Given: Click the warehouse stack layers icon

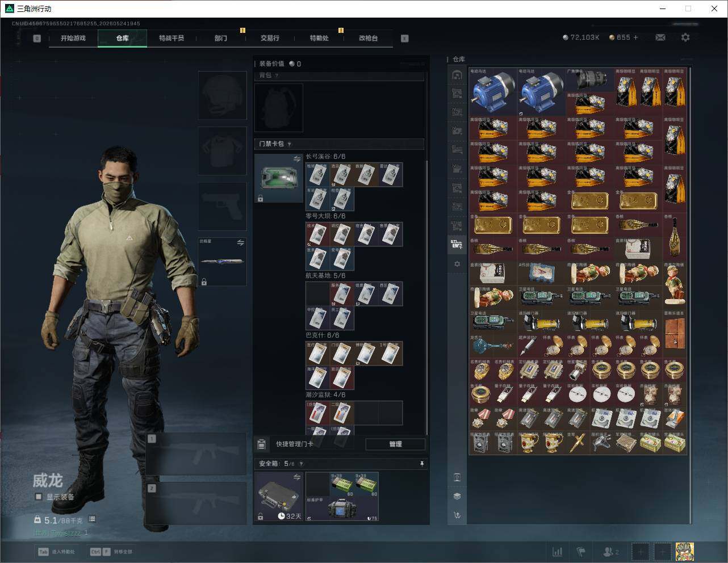Looking at the screenshot, I should point(457,496).
